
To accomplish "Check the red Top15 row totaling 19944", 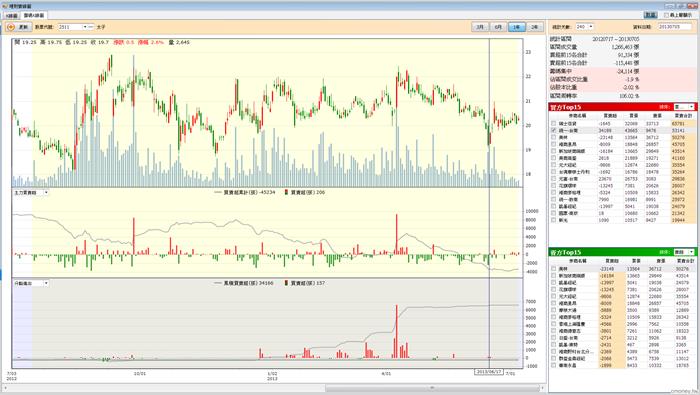I will click(554, 220).
